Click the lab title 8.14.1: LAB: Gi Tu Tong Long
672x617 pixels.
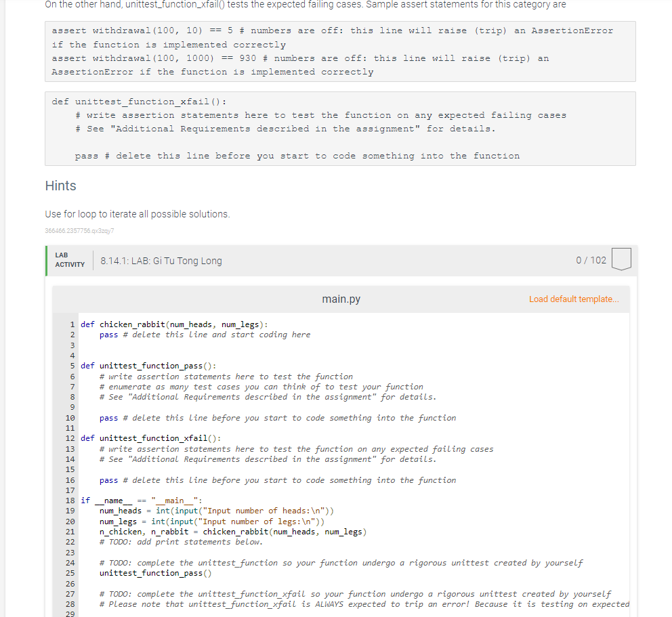pyautogui.click(x=161, y=260)
